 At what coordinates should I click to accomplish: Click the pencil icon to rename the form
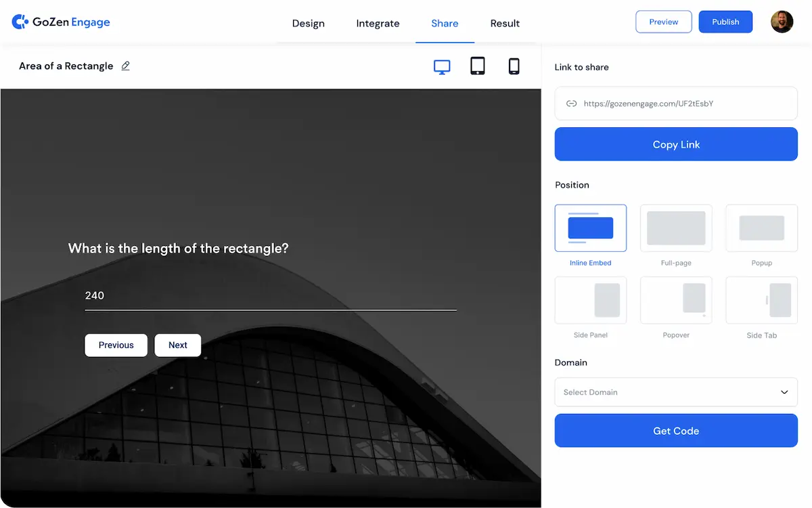[x=125, y=66]
